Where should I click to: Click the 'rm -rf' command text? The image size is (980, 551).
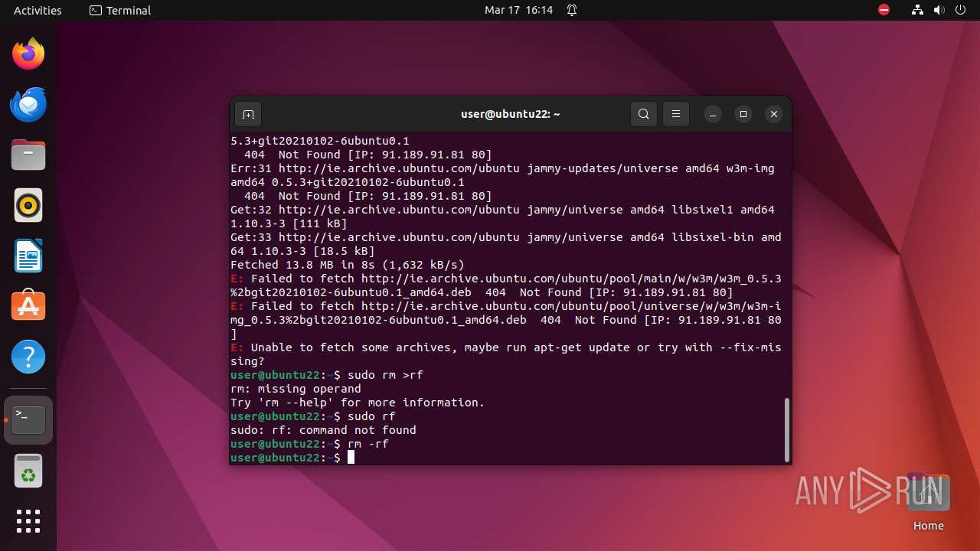click(x=368, y=444)
